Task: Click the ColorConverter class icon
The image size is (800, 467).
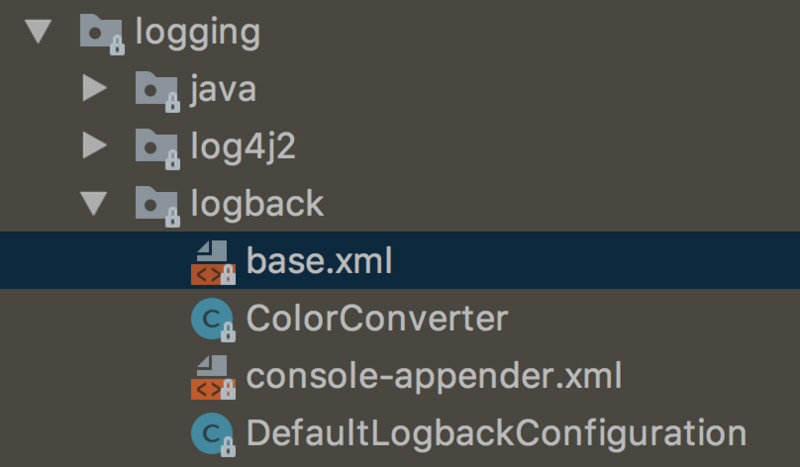Action: (x=212, y=319)
